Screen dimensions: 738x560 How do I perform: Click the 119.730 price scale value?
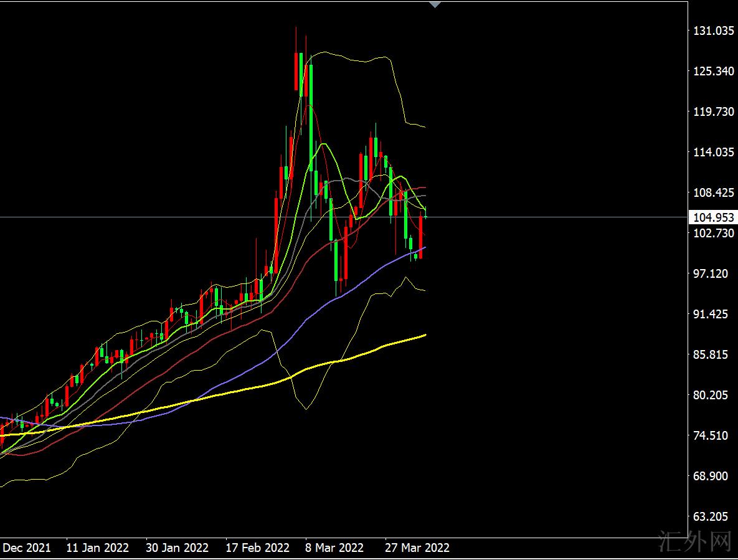714,112
